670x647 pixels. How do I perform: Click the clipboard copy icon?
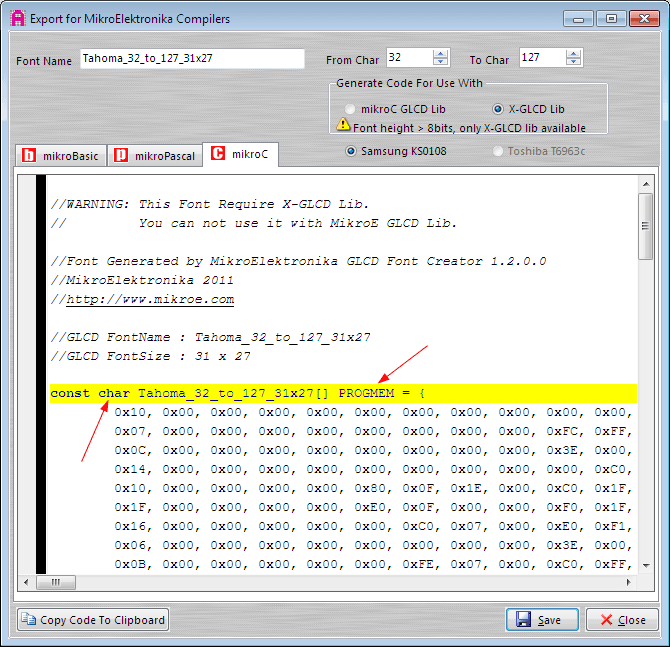point(29,619)
